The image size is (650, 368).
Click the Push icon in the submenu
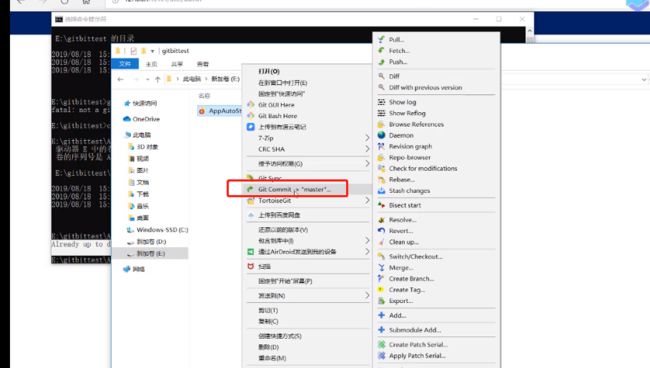pos(381,62)
